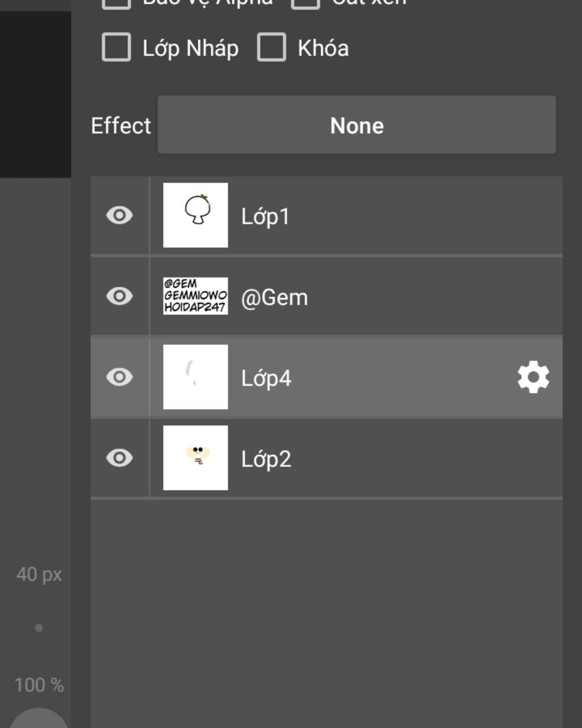Open the Effect dropdown showing None

357,125
